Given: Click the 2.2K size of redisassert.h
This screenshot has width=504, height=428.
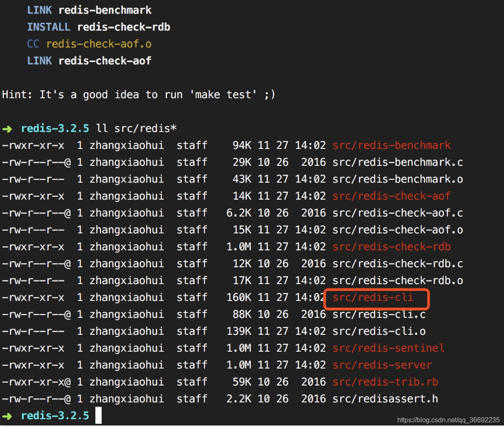Looking at the screenshot, I should tap(239, 399).
